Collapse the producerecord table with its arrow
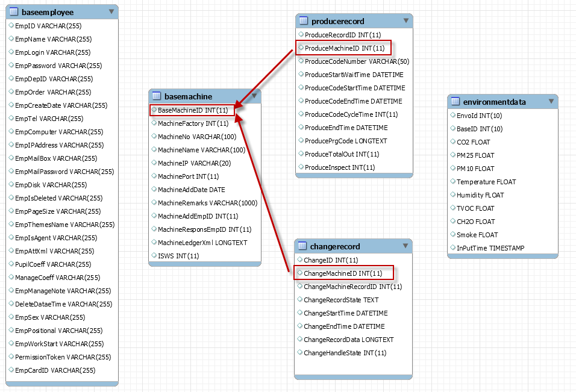The height and width of the screenshot is (392, 576). (406, 21)
